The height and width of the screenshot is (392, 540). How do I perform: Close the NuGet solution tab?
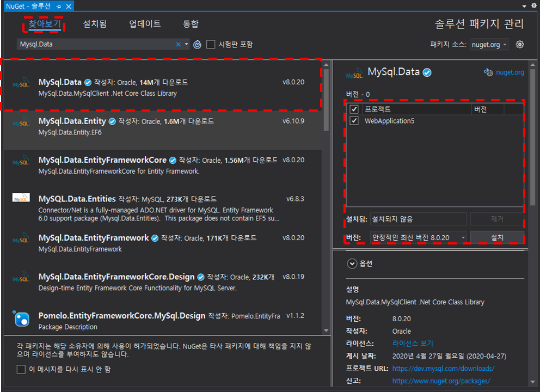tap(69, 7)
